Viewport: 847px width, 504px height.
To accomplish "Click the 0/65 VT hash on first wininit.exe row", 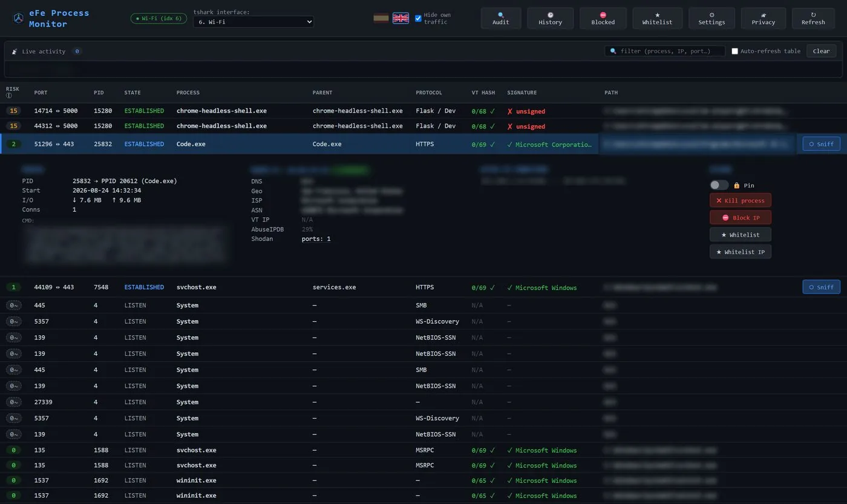I will pos(484,480).
